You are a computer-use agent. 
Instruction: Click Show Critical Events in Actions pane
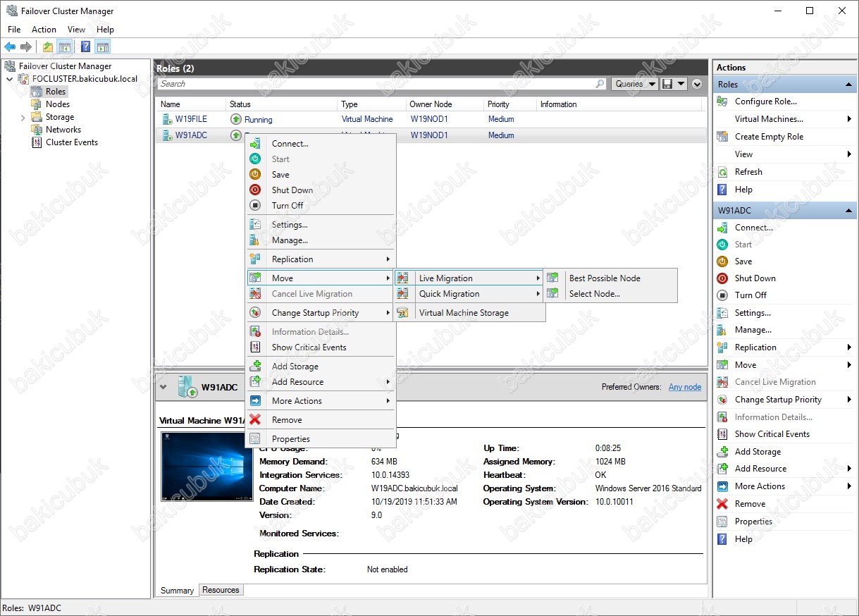click(772, 434)
